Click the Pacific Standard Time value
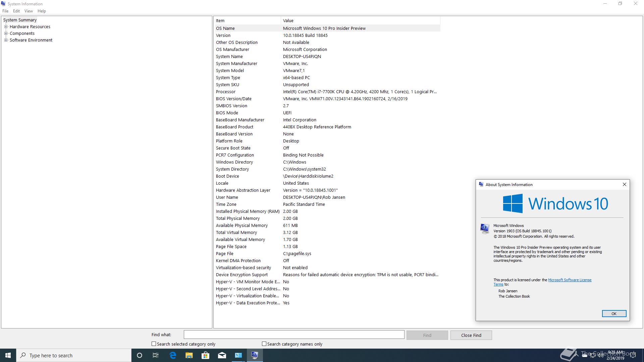The image size is (644, 362). pos(304,204)
